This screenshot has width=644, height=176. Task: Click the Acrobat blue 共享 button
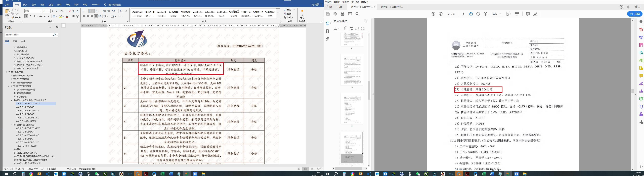pyautogui.click(x=635, y=14)
